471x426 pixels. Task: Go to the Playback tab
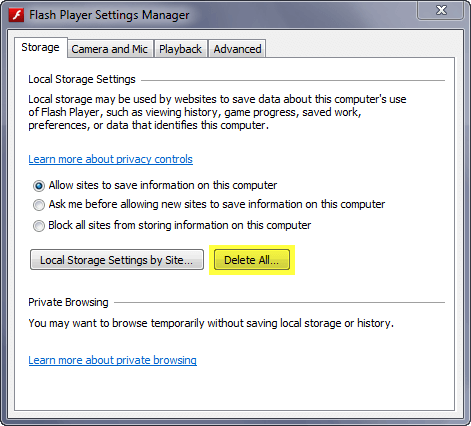click(180, 49)
